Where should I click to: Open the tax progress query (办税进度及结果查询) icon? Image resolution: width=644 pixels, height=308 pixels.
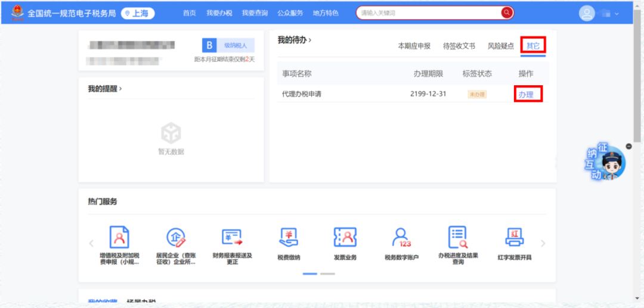click(x=458, y=238)
